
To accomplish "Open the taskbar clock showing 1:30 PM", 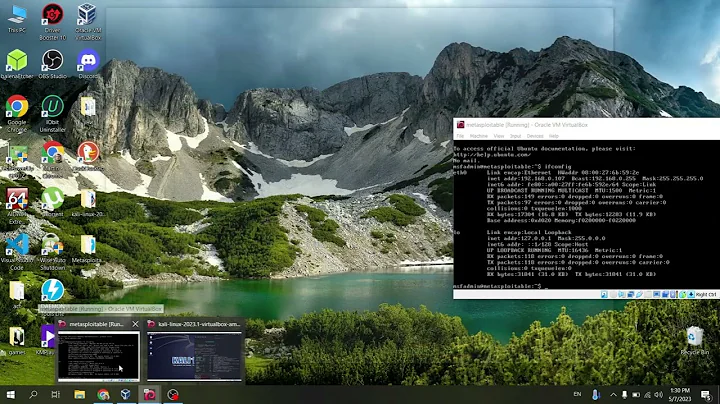I will [x=680, y=394].
